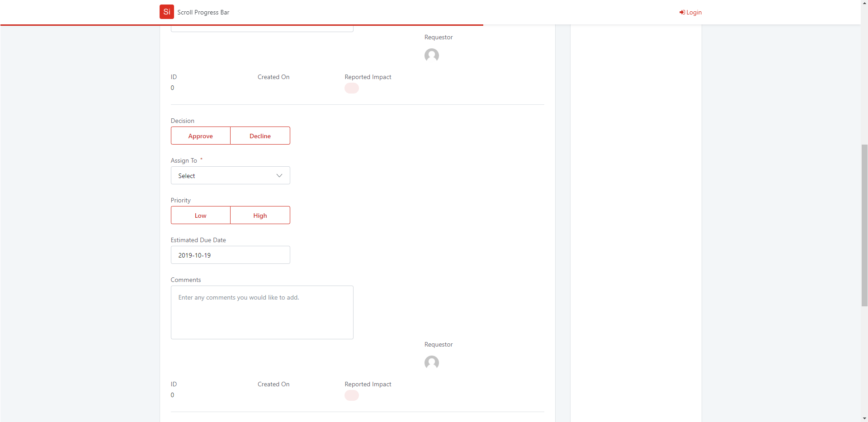Focus the Comments text area

click(x=262, y=312)
